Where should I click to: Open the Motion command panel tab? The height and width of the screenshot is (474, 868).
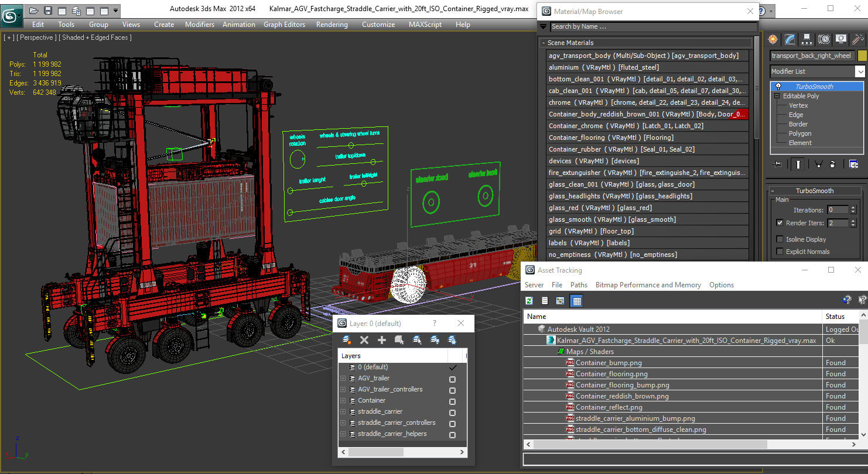(824, 39)
